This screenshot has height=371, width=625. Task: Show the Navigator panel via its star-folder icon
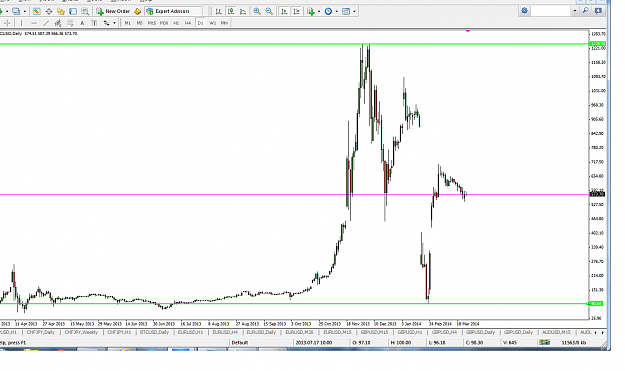[x=61, y=11]
